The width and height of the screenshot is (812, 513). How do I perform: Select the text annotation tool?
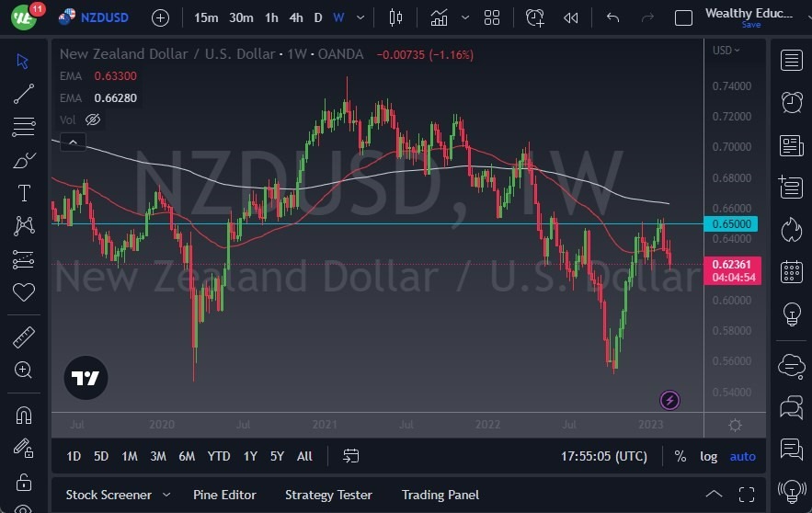24,193
